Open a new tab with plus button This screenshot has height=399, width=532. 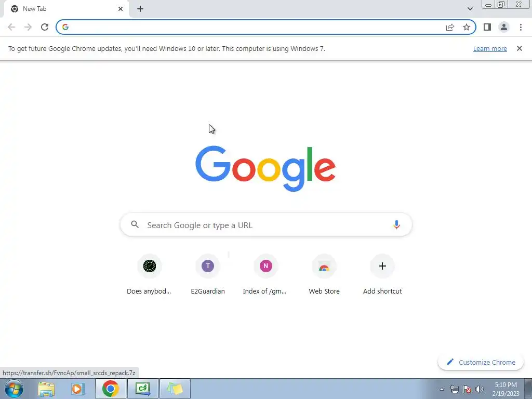coord(140,9)
